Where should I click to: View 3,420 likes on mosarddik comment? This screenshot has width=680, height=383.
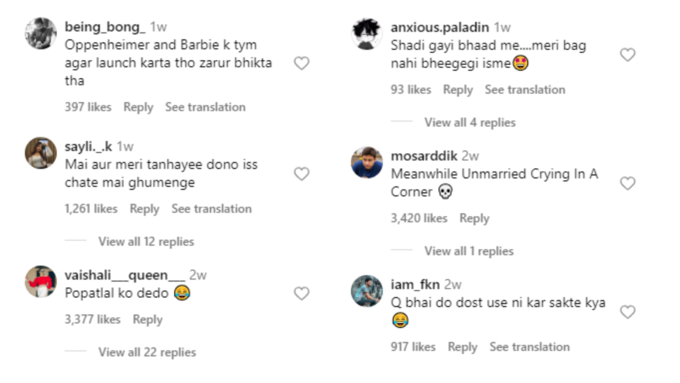click(x=419, y=218)
